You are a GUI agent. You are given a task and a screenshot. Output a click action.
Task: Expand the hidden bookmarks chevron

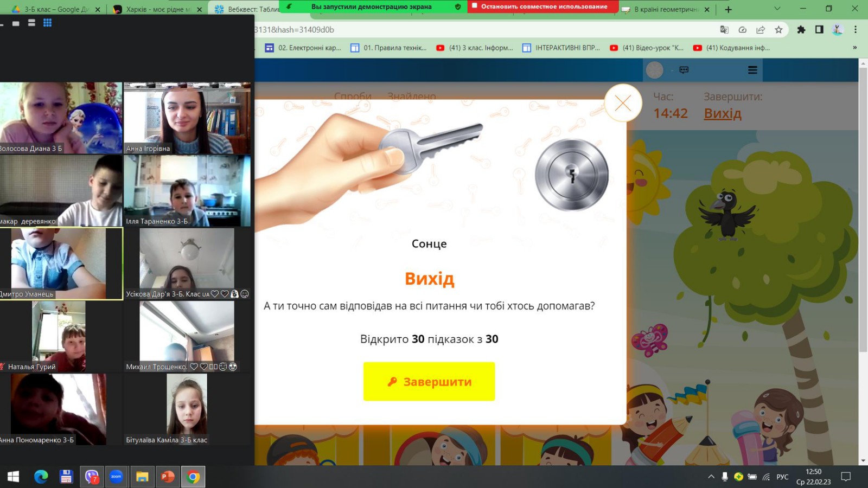[x=855, y=48]
